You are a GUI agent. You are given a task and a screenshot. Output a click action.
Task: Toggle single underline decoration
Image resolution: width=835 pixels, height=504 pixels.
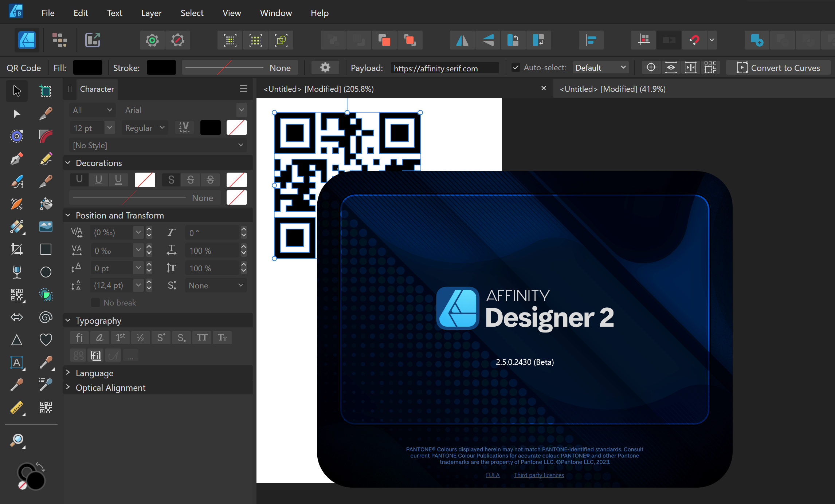tap(98, 180)
